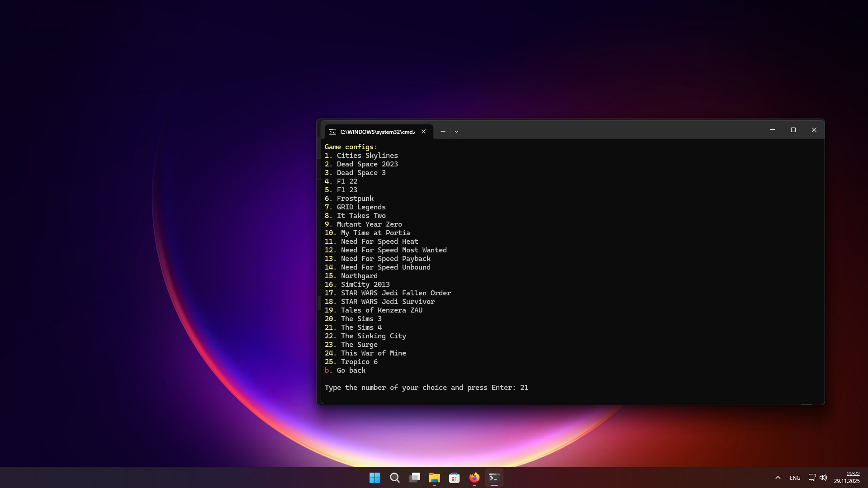Close the cmd.exe tab

(423, 132)
